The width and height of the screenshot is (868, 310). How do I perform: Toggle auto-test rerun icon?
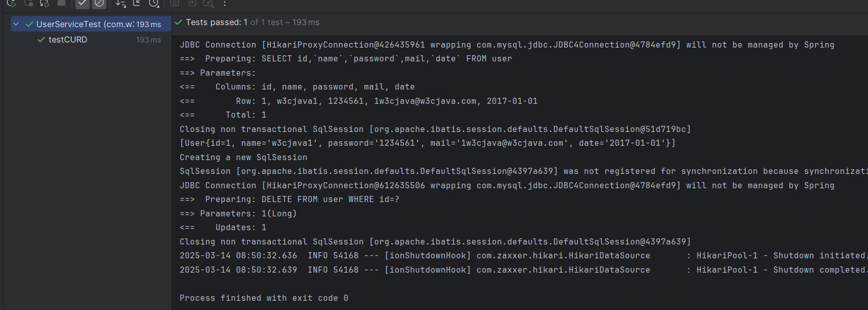point(45,3)
